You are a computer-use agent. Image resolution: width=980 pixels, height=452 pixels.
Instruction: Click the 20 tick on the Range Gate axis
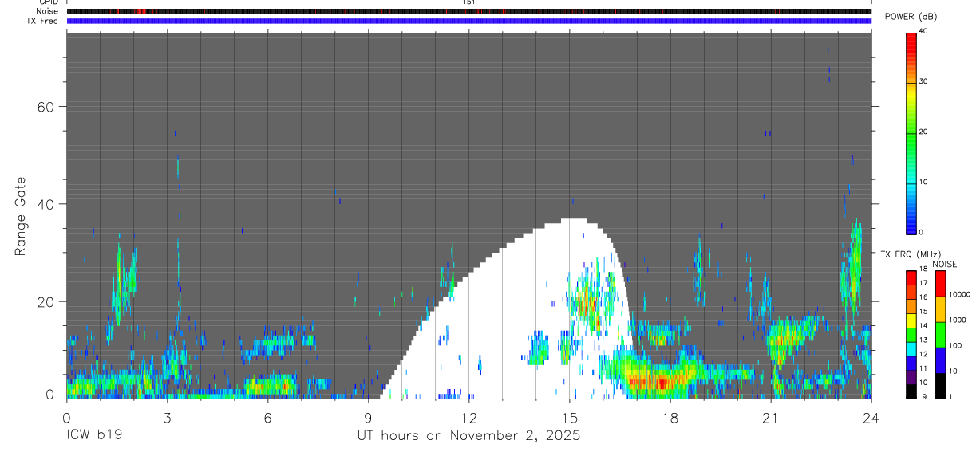(45, 302)
